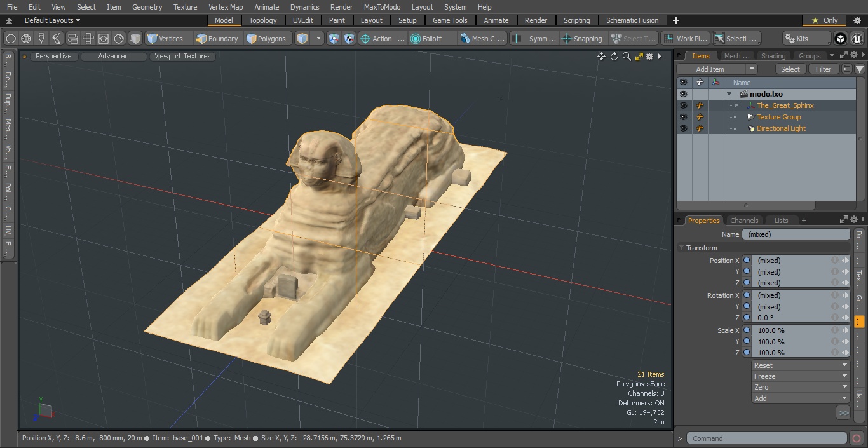Open the Selection Sets toolbar button

click(735, 39)
